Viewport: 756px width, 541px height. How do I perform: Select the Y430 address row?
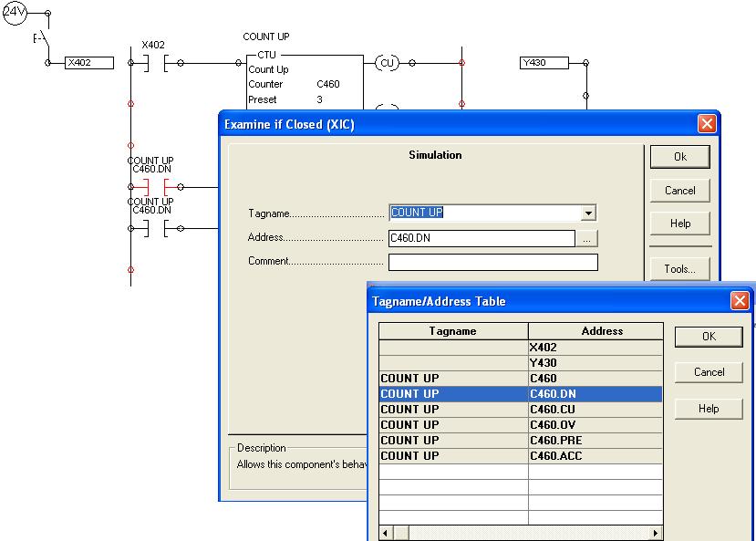521,363
